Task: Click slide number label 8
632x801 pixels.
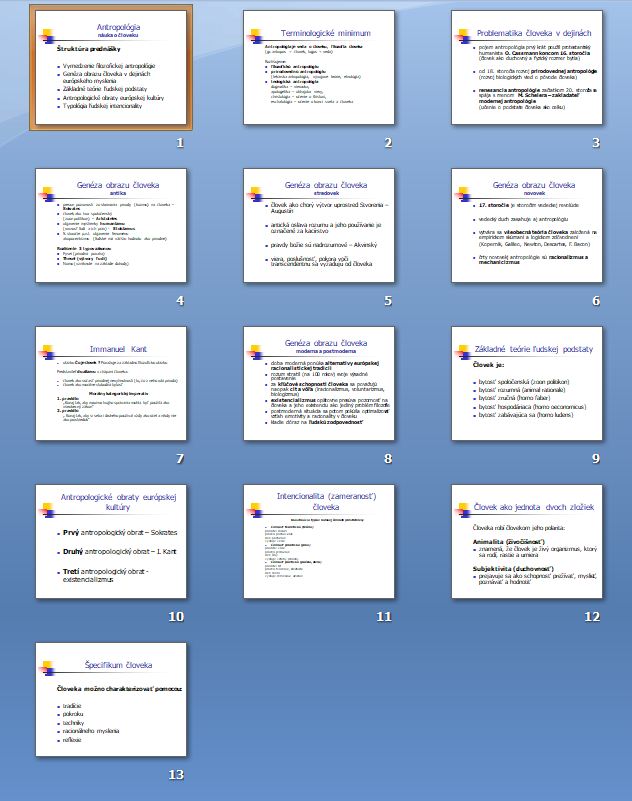Action: click(x=388, y=459)
